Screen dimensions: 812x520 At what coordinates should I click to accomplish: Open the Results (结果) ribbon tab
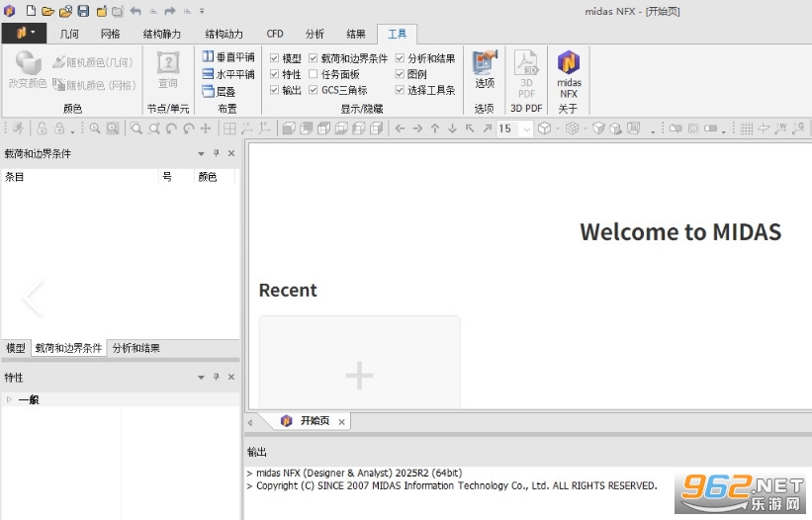(356, 34)
